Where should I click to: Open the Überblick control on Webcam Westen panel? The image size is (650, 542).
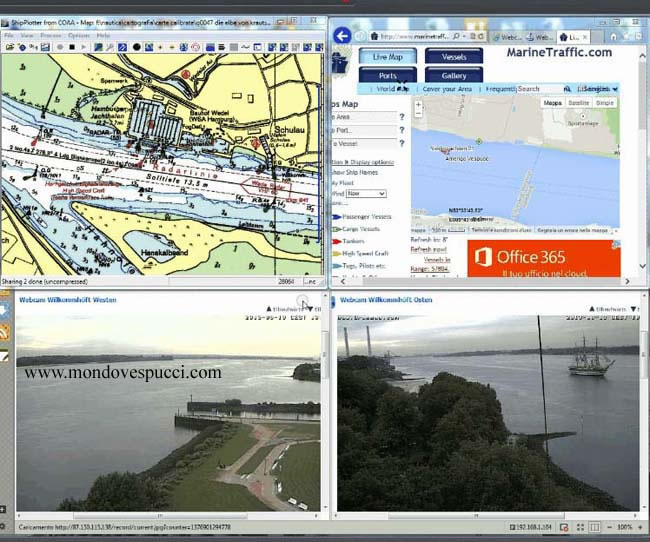(284, 309)
